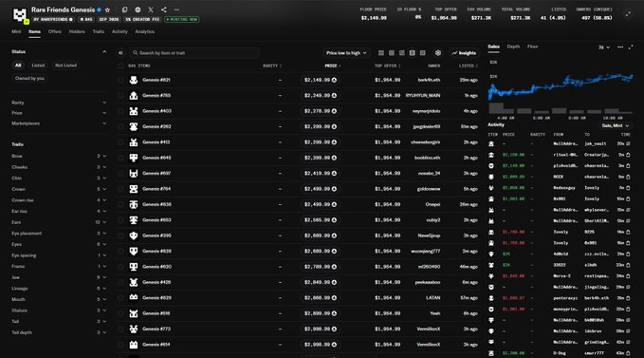644x358 pixels.
Task: Switch to the first list view layout icon
Action: pyautogui.click(x=381, y=53)
